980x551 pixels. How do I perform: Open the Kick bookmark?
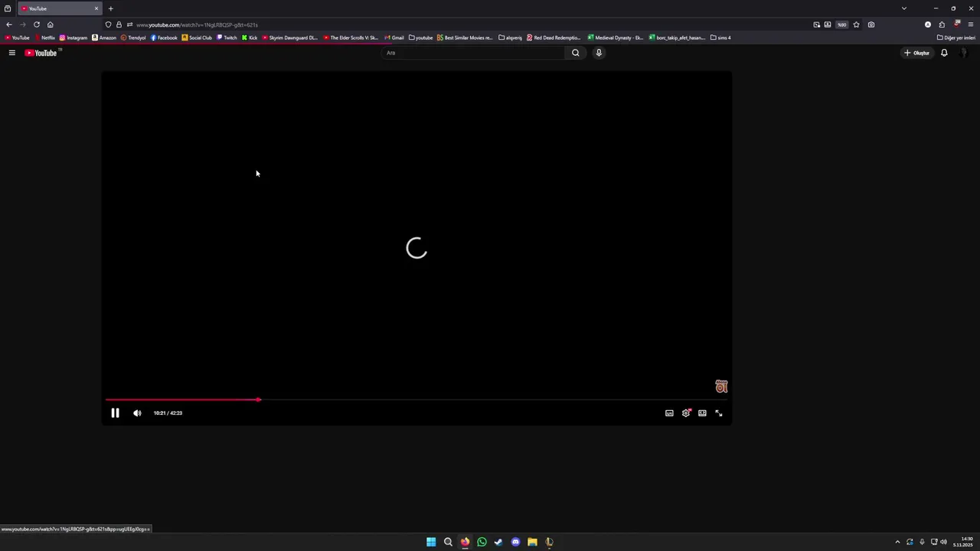click(x=250, y=37)
